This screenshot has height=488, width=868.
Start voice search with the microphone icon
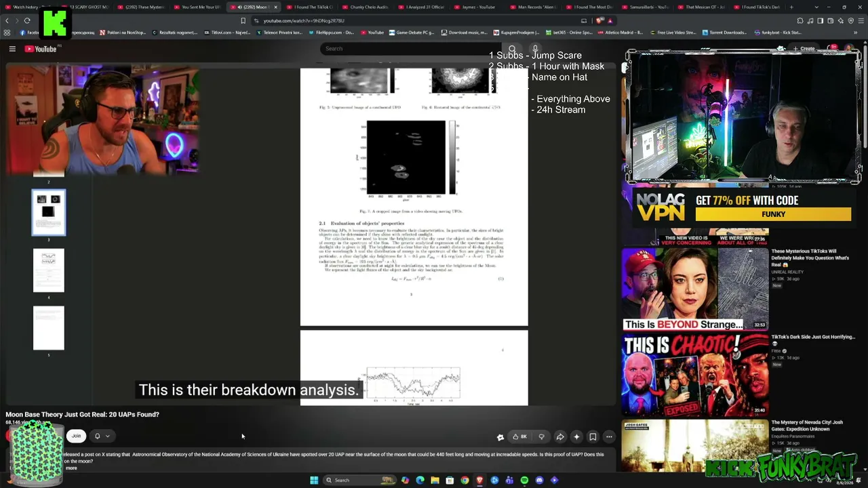click(535, 49)
